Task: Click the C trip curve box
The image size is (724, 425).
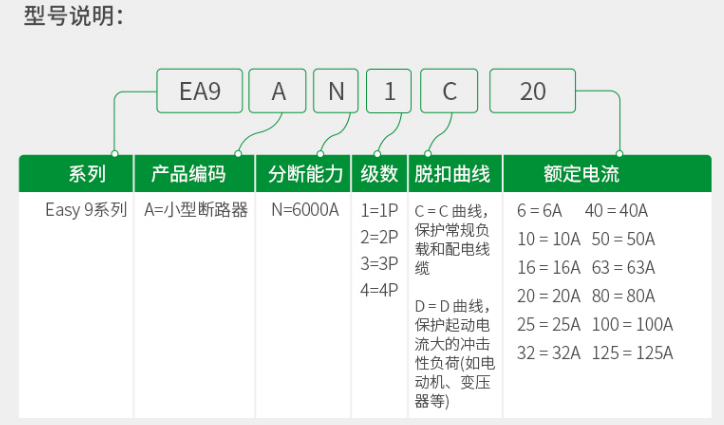Action: (449, 91)
